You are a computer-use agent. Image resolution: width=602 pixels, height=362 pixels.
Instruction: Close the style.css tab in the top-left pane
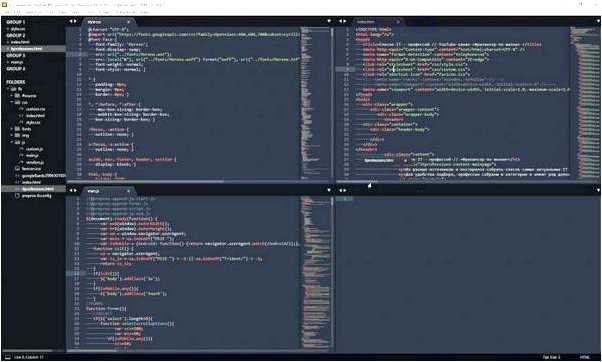(128, 22)
